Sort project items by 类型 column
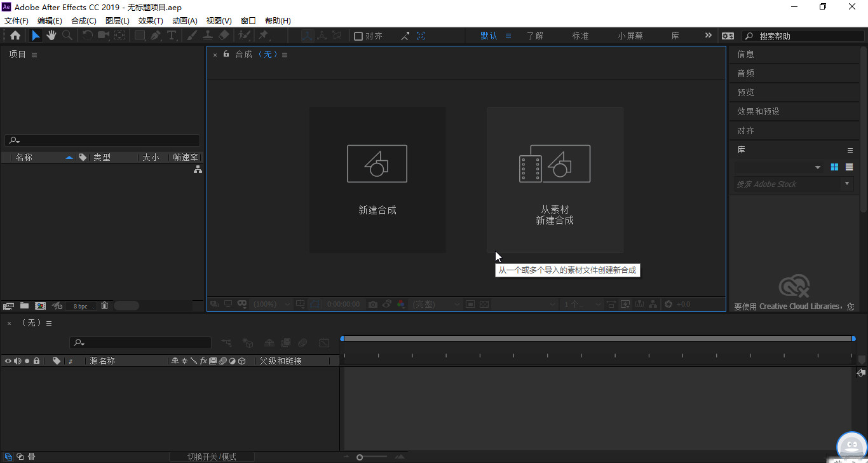868x463 pixels. point(102,157)
